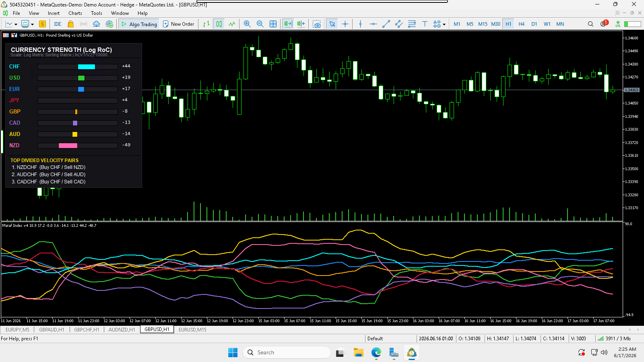The image size is (644, 362).
Task: Select the cursor arrow tool
Action: tap(332, 24)
